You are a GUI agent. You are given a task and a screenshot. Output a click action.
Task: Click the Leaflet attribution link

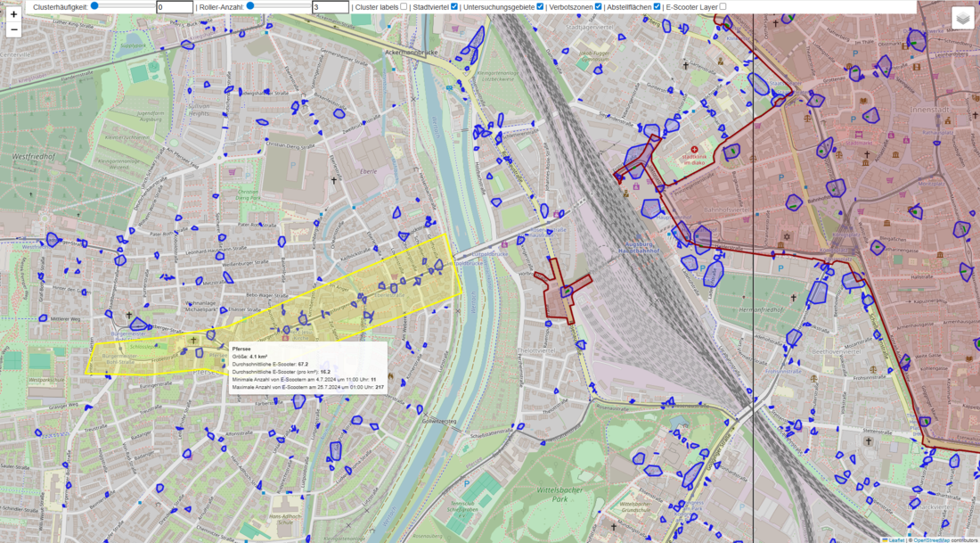[x=894, y=539]
